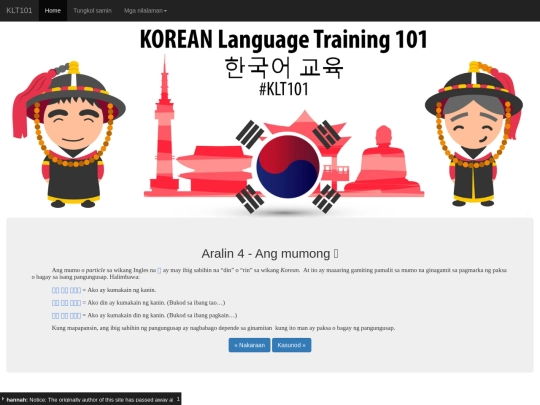Select the Home tab in navbar
Viewport: 540px width, 405px height.
click(x=53, y=10)
